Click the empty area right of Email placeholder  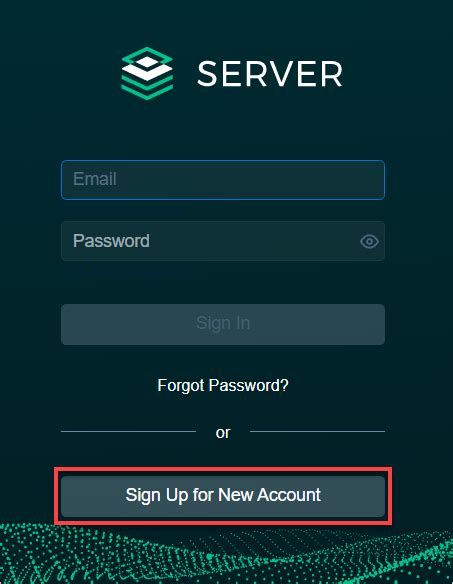click(250, 180)
